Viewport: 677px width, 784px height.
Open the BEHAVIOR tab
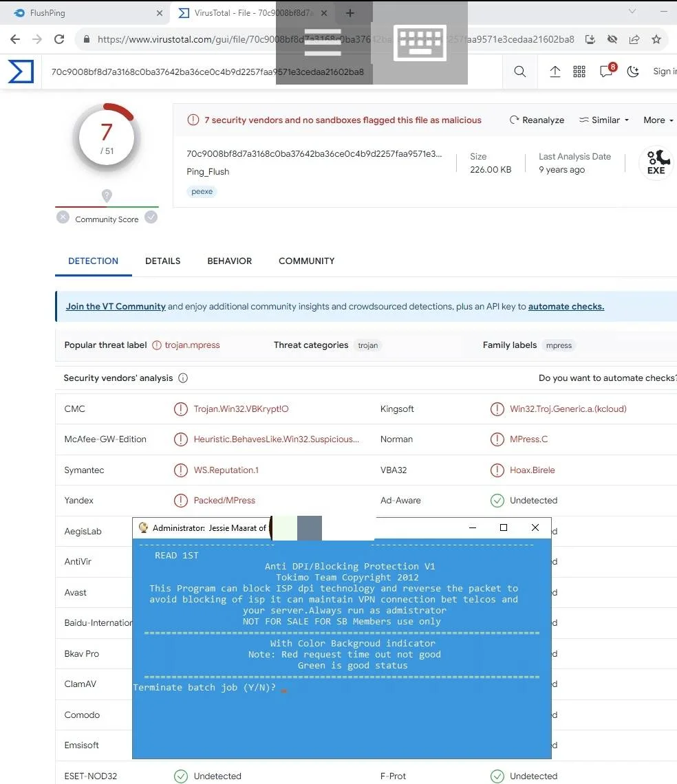coord(230,261)
